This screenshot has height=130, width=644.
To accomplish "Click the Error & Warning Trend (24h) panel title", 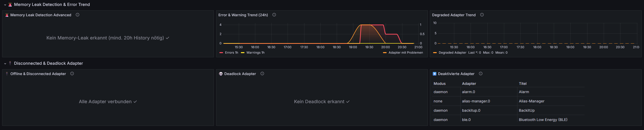I will coord(243,15).
